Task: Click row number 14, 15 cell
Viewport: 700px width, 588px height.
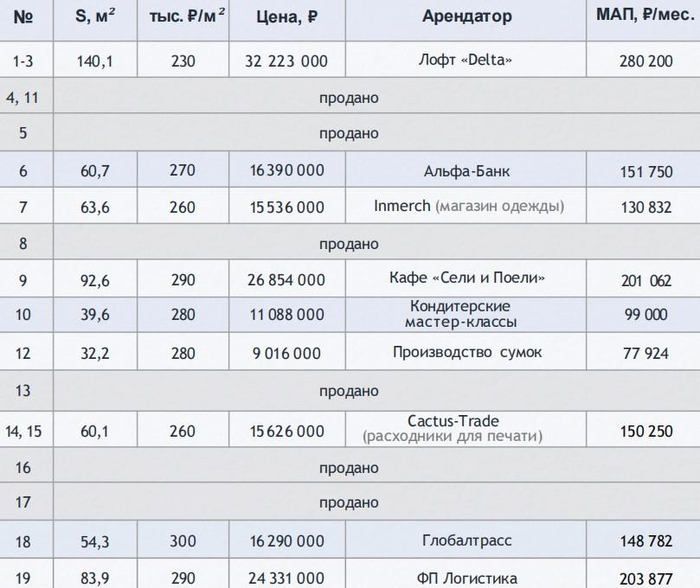Action: (24, 431)
